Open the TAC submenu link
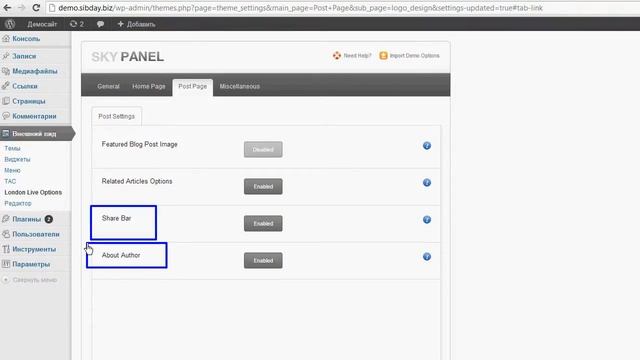640x360 pixels. pyautogui.click(x=10, y=181)
